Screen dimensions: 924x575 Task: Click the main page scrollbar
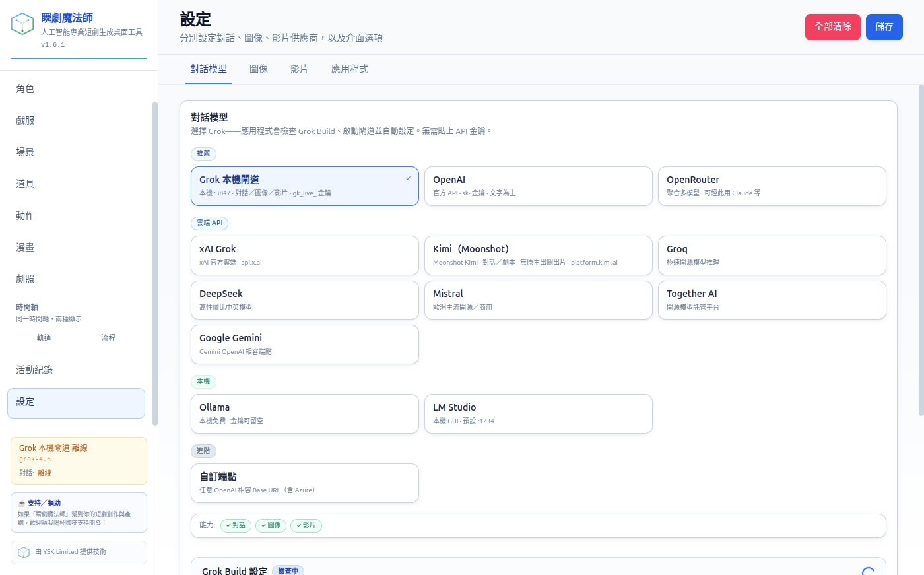(921, 250)
